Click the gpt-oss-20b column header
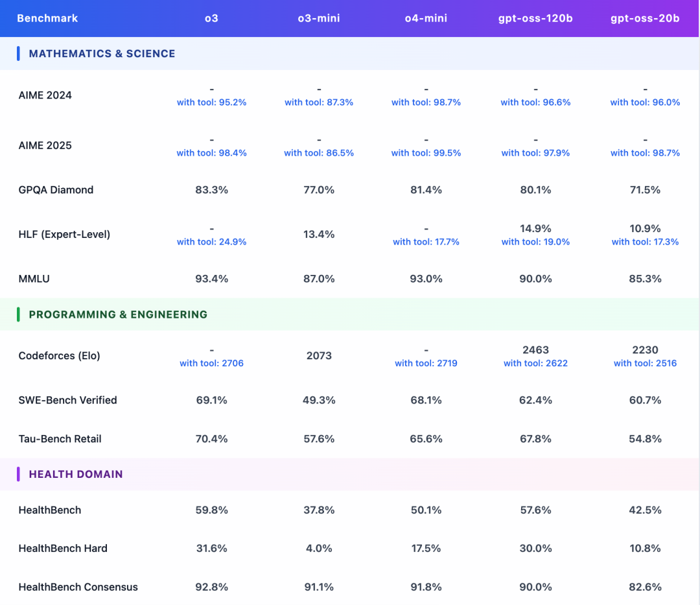The width and height of the screenshot is (700, 605). tap(645, 18)
